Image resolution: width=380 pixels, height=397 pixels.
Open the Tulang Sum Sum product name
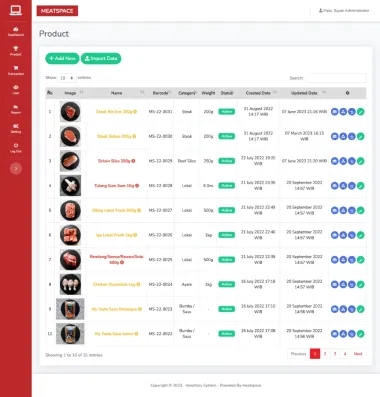coord(114,186)
